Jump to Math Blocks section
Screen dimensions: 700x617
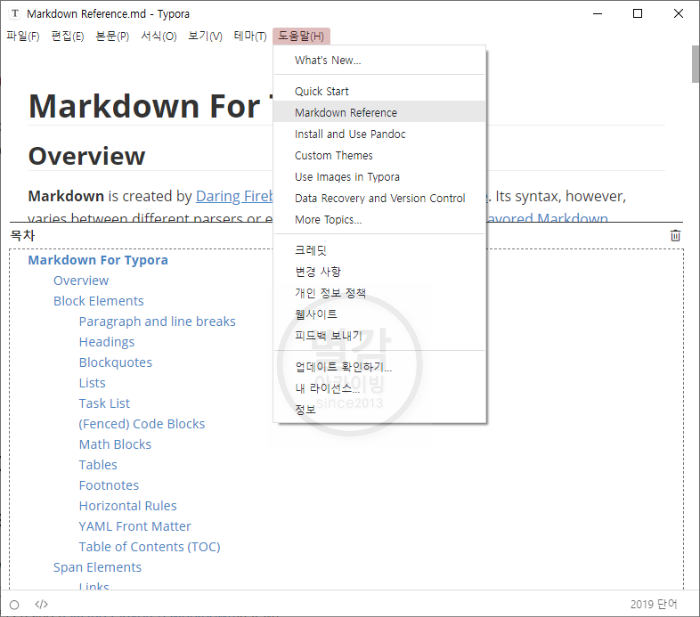[115, 444]
